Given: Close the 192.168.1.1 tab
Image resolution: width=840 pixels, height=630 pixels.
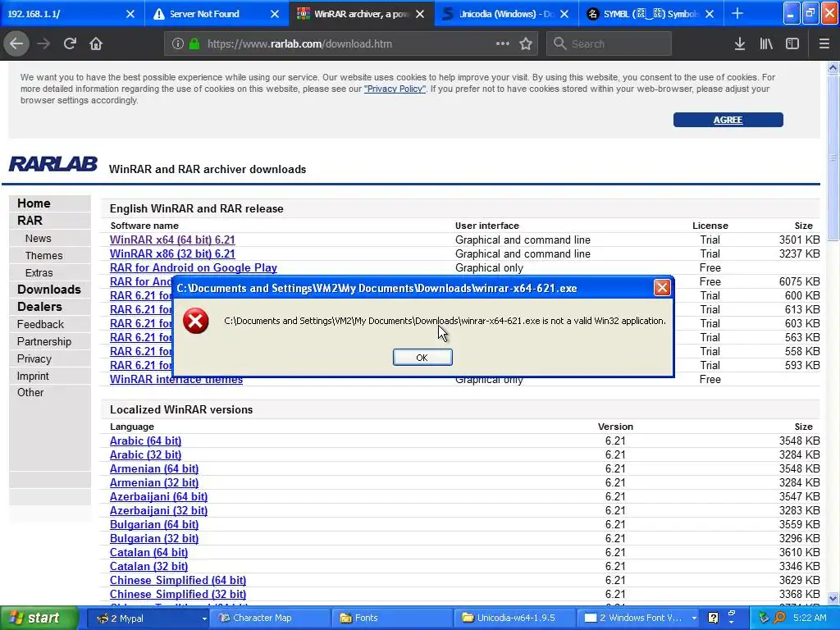Looking at the screenshot, I should pyautogui.click(x=130, y=15).
